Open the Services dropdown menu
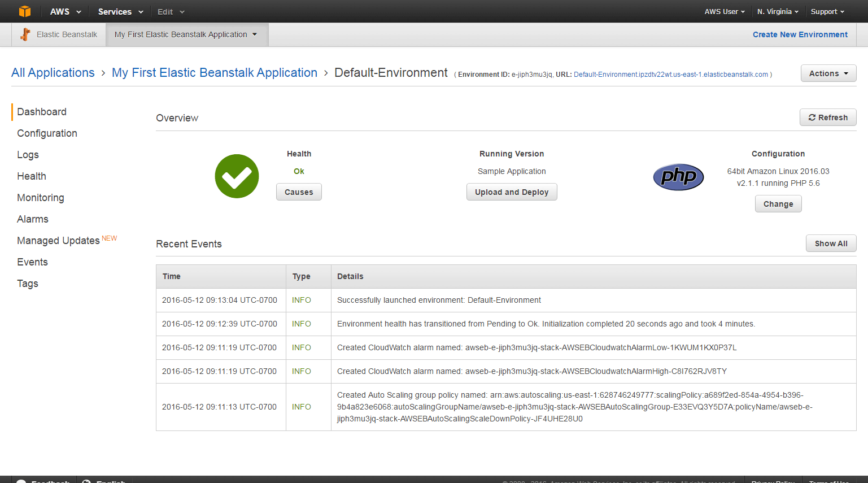Viewport: 868px width, 483px height. click(121, 11)
